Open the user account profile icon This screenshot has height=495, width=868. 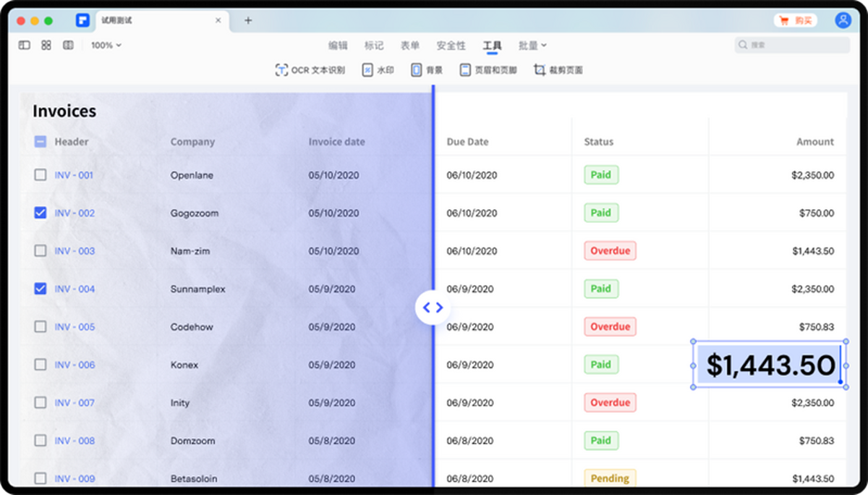(x=843, y=20)
